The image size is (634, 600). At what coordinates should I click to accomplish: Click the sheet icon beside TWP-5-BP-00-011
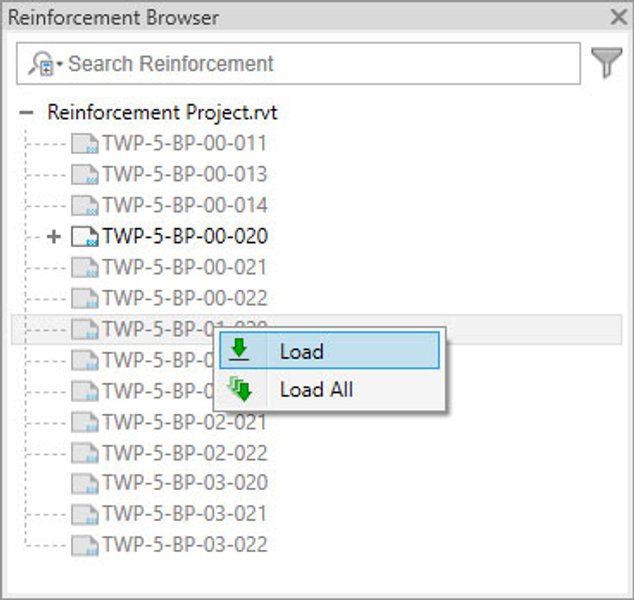click(x=85, y=144)
